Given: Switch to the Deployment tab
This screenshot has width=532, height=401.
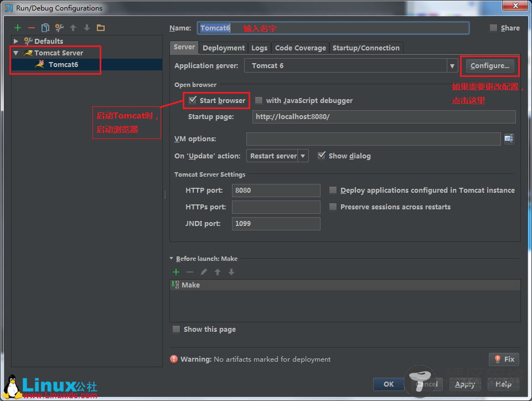Looking at the screenshot, I should point(224,48).
